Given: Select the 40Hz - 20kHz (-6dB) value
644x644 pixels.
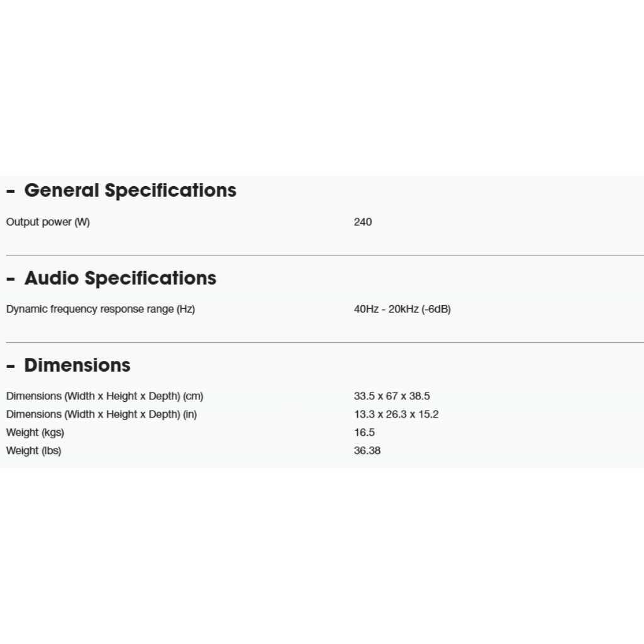Looking at the screenshot, I should click(402, 309).
